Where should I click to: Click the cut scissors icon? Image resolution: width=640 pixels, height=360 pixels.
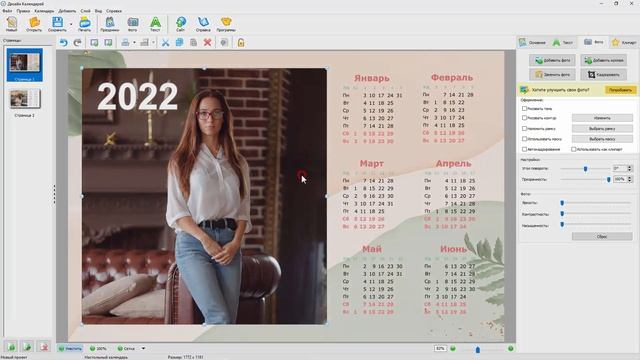165,42
